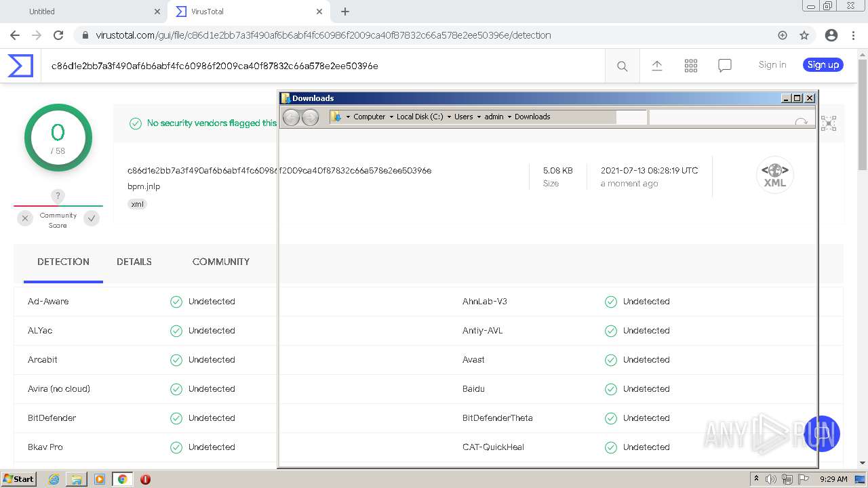Click the bpm.jnlp file name

pos(144,186)
